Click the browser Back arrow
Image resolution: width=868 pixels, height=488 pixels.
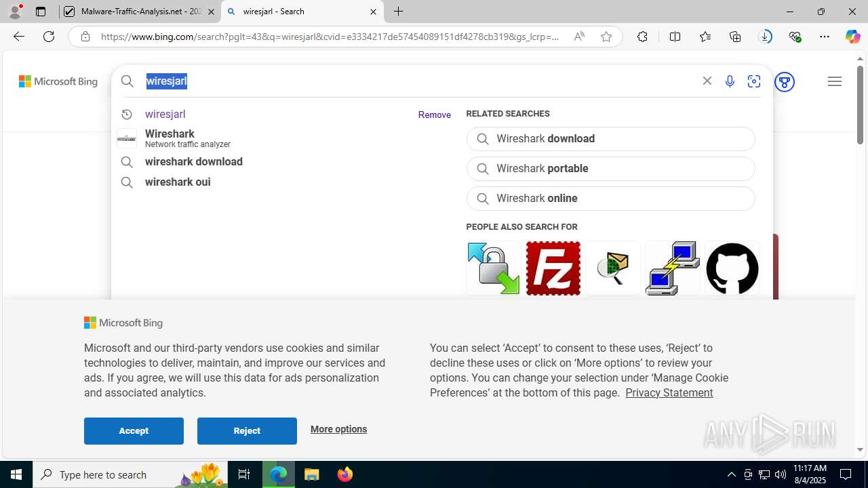tap(19, 37)
